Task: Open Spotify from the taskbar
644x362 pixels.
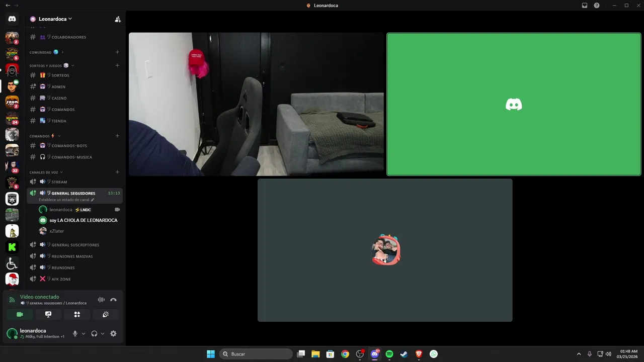Action: (389, 354)
